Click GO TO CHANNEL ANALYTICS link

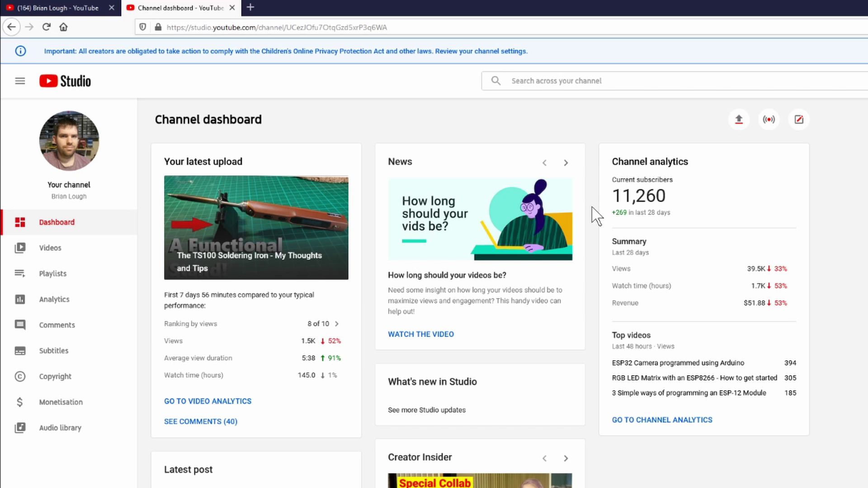coord(662,420)
